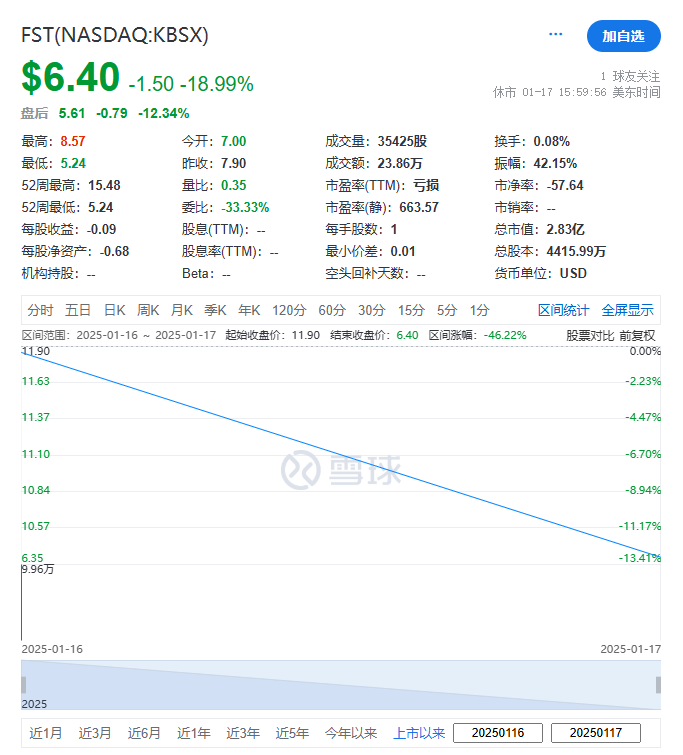Click the 52周最高 15.48 value
This screenshot has height=755, width=683.
tap(104, 185)
